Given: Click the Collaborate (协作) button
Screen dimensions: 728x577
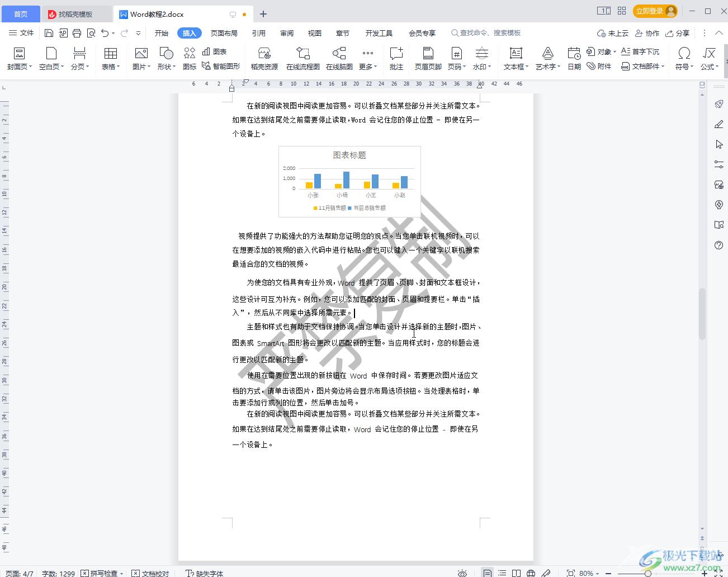Looking at the screenshot, I should [647, 33].
